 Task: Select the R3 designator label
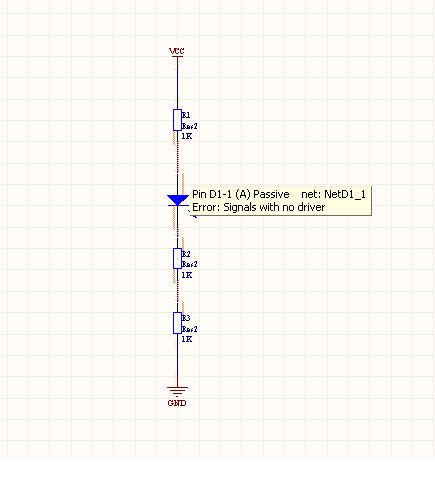click(186, 318)
